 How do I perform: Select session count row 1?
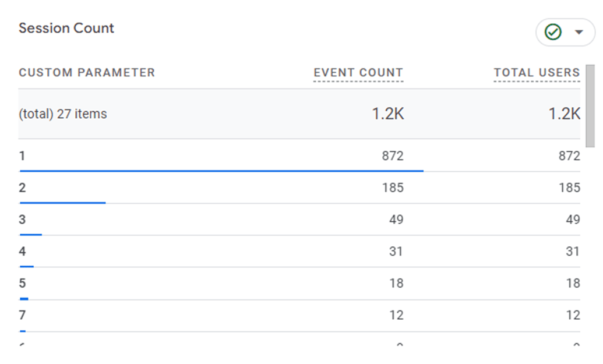tap(22, 156)
